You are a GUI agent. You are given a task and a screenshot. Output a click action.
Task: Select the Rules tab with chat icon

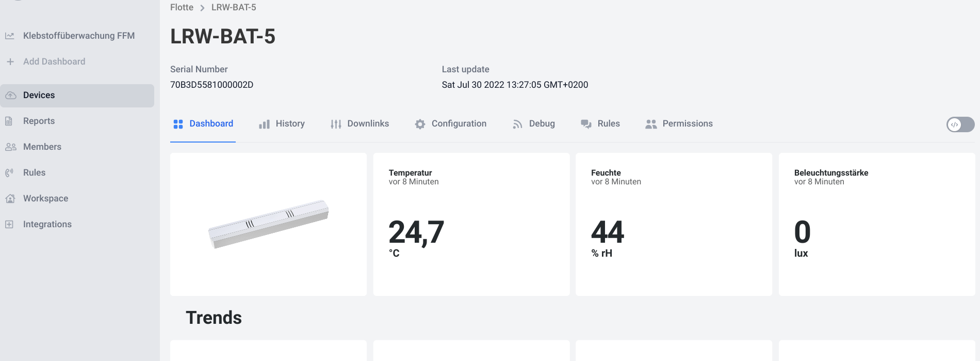click(x=600, y=124)
